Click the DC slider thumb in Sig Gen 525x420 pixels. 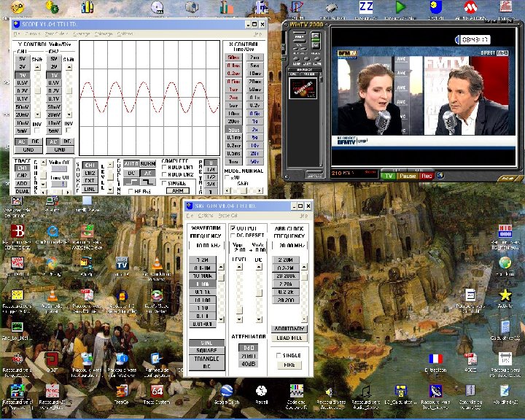[259, 292]
